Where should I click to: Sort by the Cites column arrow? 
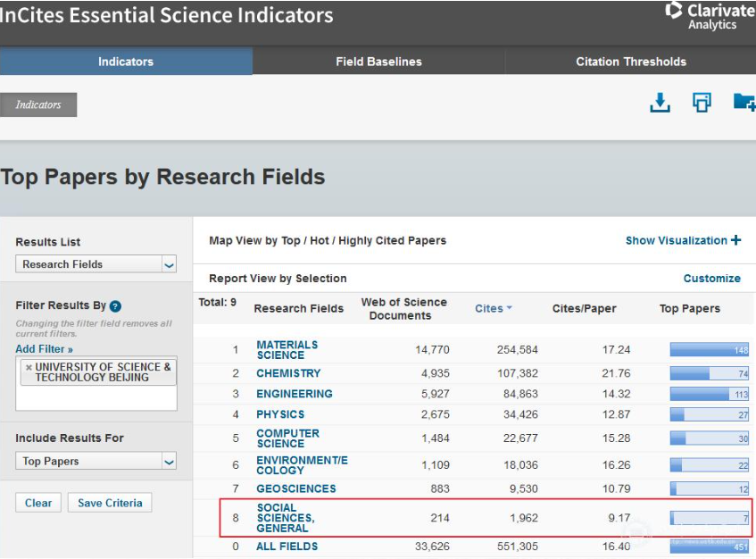pyautogui.click(x=510, y=309)
